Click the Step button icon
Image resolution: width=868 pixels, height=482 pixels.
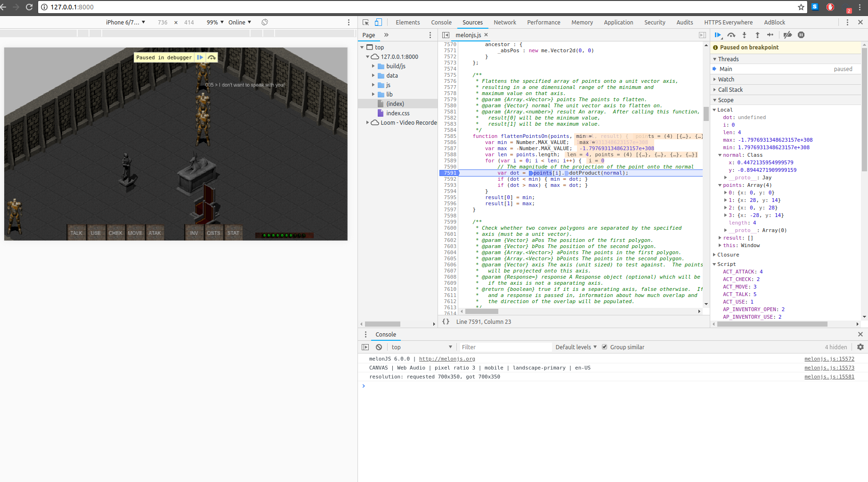(771, 35)
